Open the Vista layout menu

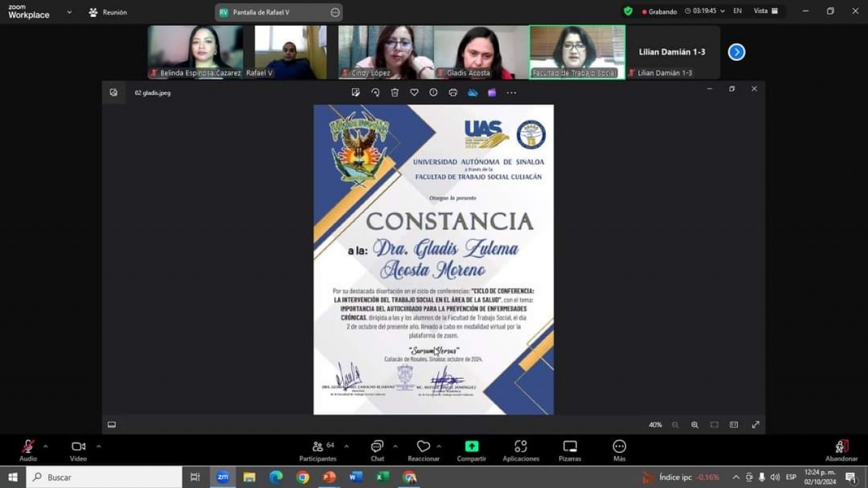[766, 11]
